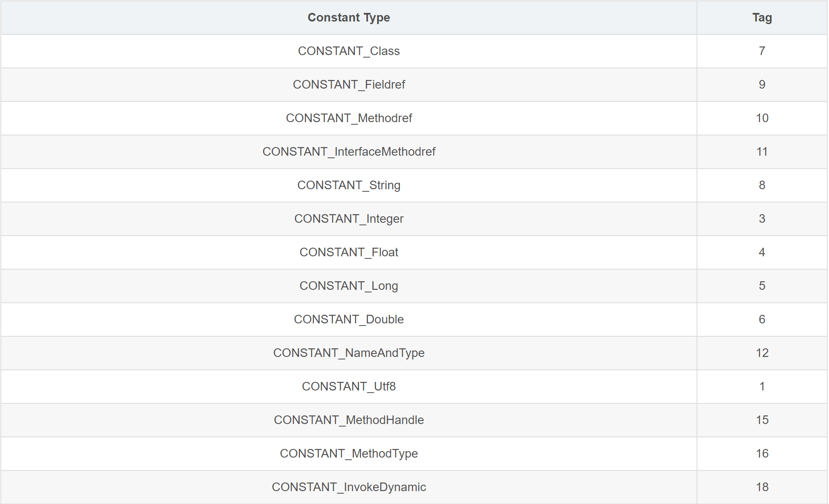This screenshot has height=504, width=829.
Task: Click tag value 4 for CONSTANT_Float
Action: click(x=762, y=252)
